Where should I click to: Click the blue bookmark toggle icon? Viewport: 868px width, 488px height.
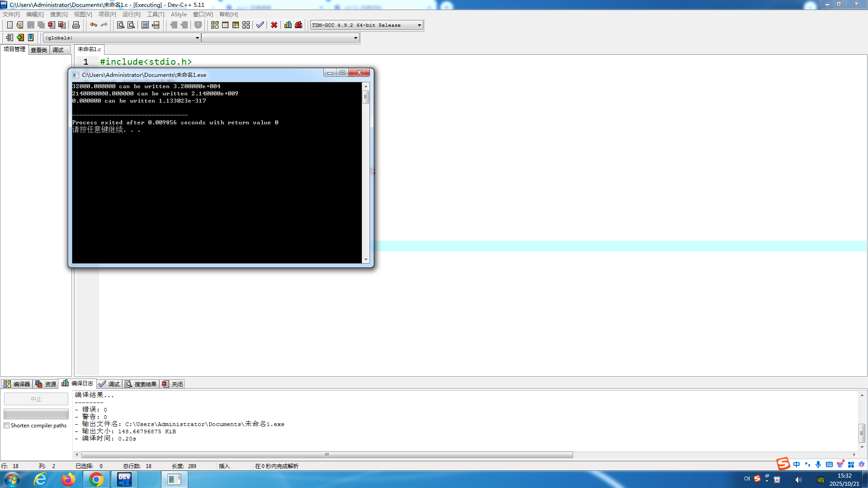pyautogui.click(x=31, y=38)
